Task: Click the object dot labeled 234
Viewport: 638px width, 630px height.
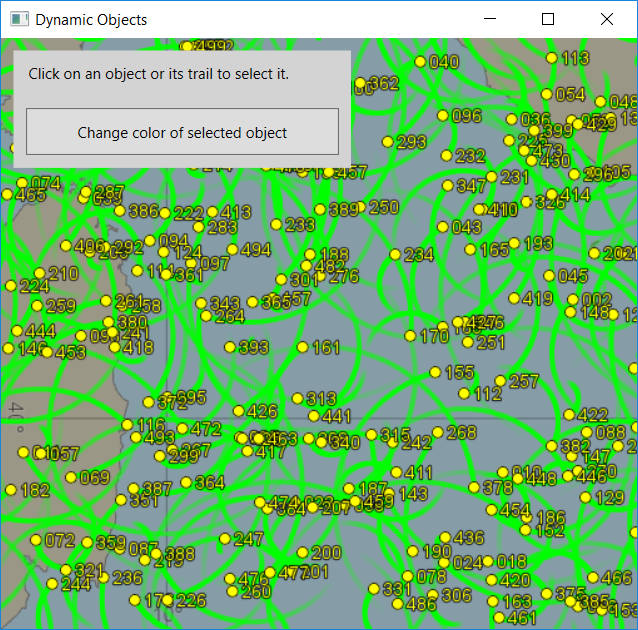Action: (x=395, y=255)
